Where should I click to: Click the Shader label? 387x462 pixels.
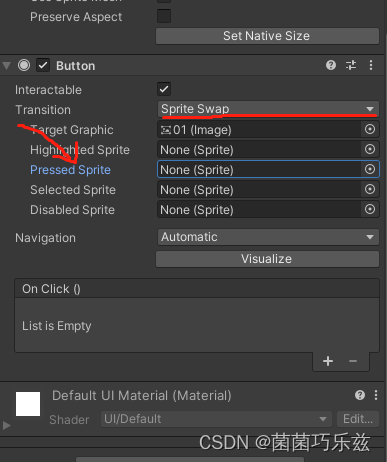coord(69,420)
